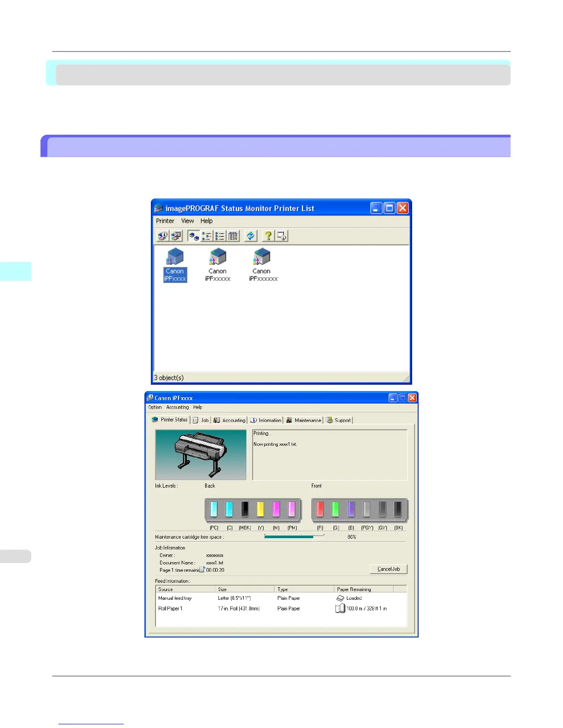
Task: Switch to the Maintenance tab
Action: click(304, 420)
